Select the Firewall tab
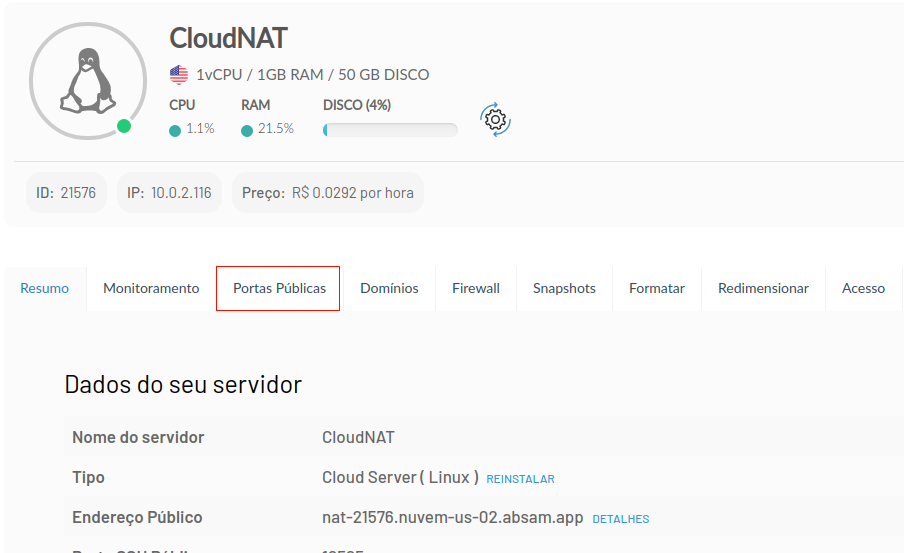The image size is (904, 553). (475, 288)
